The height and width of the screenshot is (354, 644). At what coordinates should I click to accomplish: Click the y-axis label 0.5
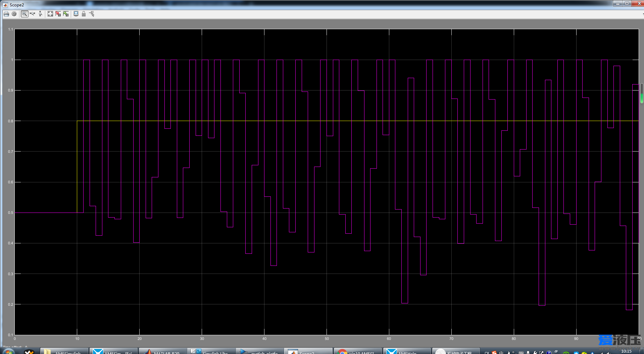point(11,213)
